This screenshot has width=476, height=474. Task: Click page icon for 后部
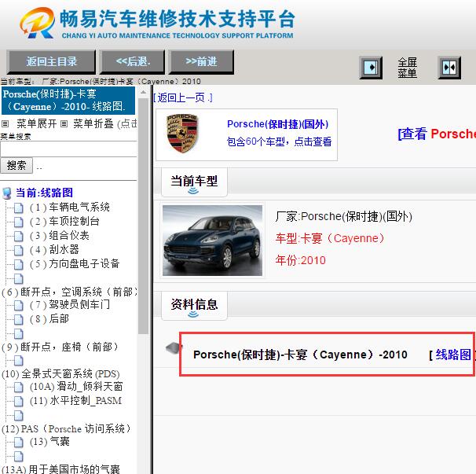point(19,319)
